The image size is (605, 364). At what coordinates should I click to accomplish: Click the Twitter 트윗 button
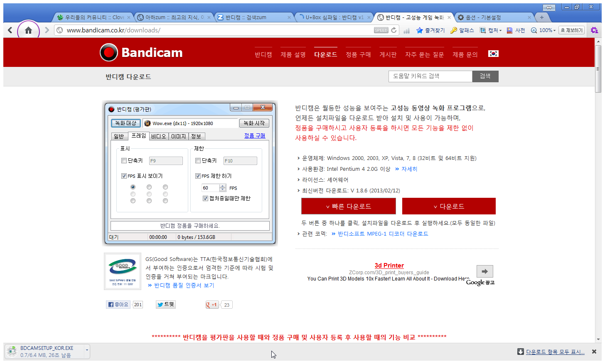coord(166,305)
